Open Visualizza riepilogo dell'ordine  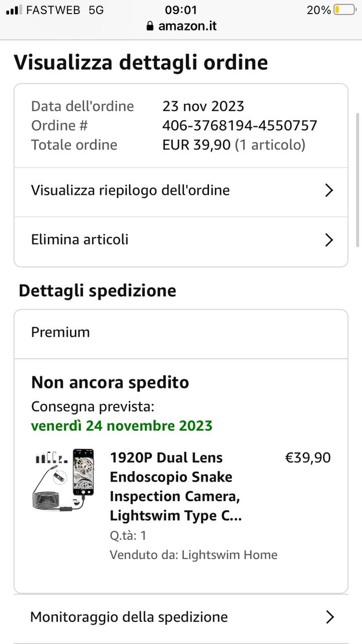[x=130, y=190]
